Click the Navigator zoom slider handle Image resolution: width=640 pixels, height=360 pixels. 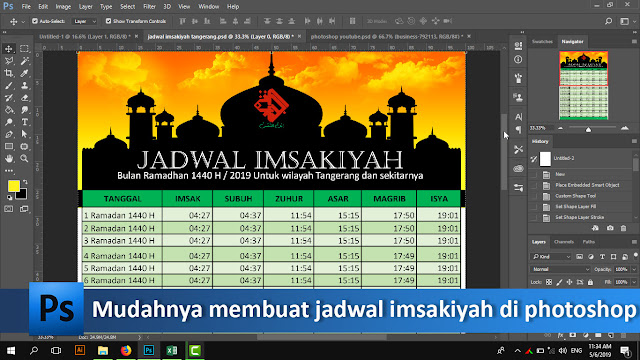coord(588,129)
